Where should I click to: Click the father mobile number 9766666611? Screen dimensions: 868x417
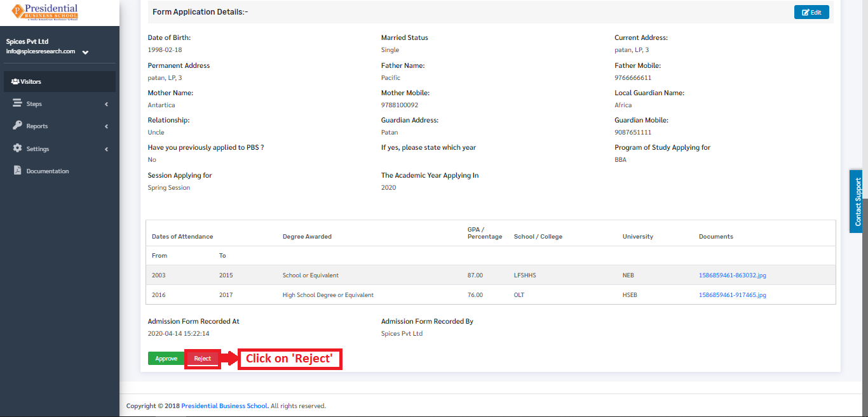633,77
